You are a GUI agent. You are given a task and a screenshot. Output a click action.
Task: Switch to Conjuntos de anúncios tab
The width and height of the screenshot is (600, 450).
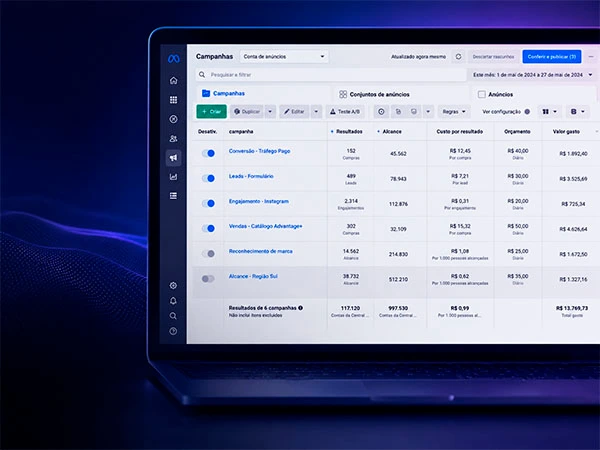401,94
